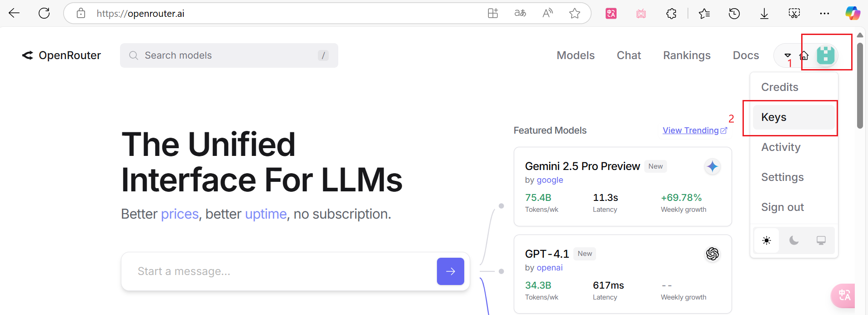The image size is (868, 315).
Task: Click the teal user avatar icon
Action: point(826,55)
